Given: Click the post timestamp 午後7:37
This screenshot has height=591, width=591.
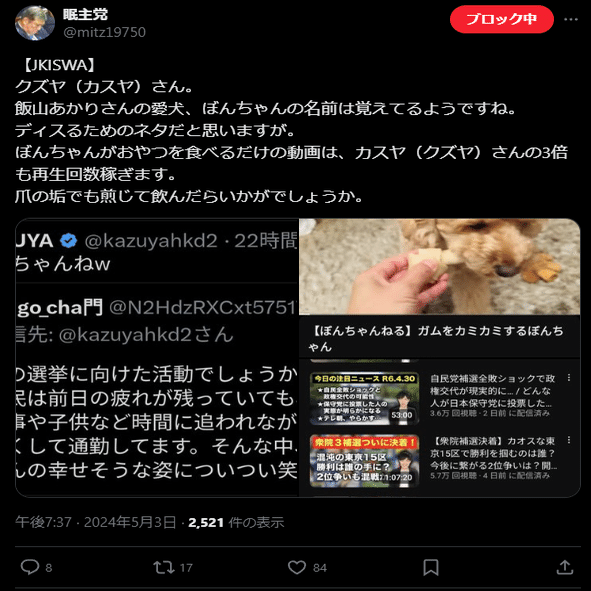Looking at the screenshot, I should pyautogui.click(x=43, y=522).
